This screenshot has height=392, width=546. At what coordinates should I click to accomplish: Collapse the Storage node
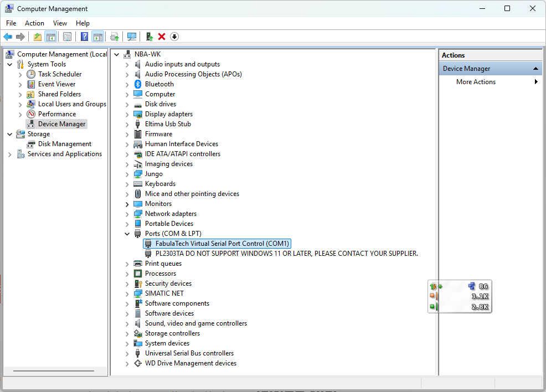pyautogui.click(x=10, y=134)
